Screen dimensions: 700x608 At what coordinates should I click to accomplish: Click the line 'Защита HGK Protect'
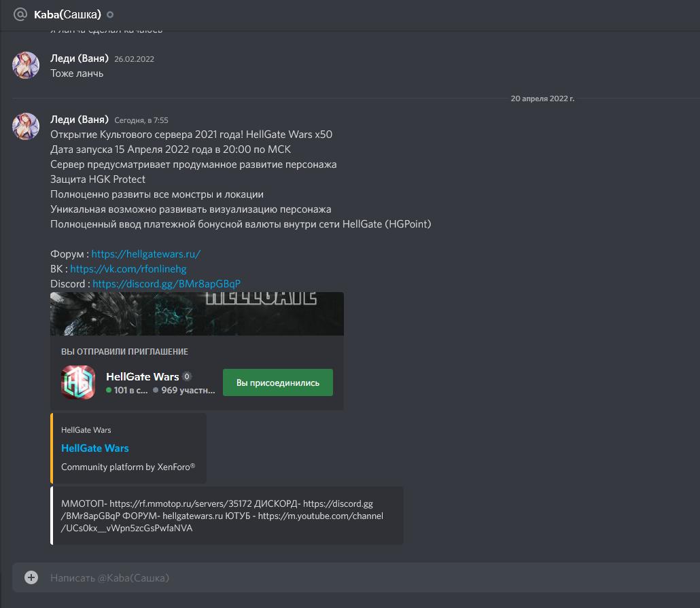[98, 179]
